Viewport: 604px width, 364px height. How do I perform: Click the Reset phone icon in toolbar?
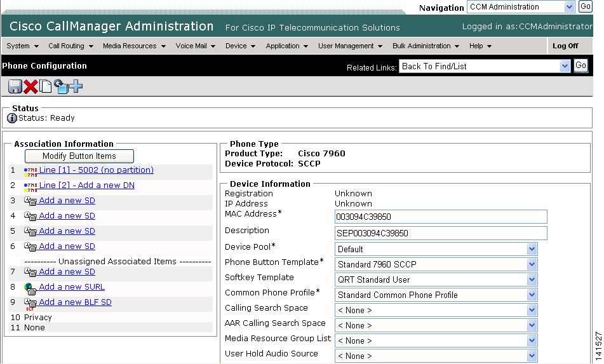(61, 86)
